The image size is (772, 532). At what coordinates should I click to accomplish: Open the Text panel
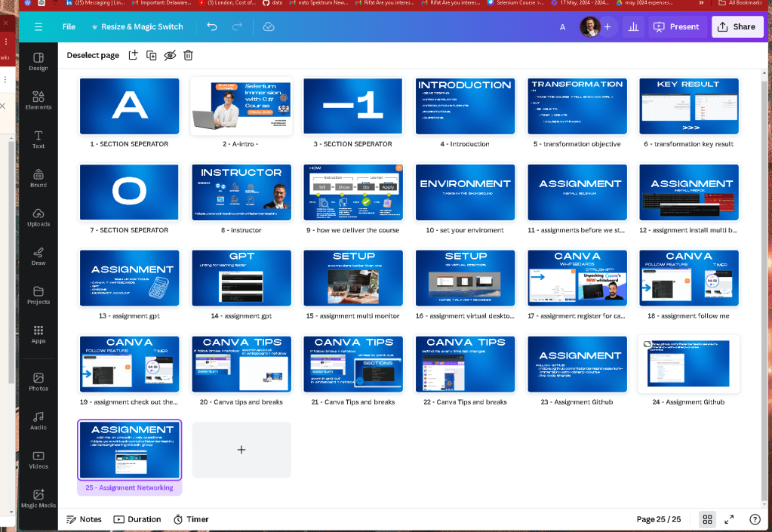pyautogui.click(x=38, y=140)
